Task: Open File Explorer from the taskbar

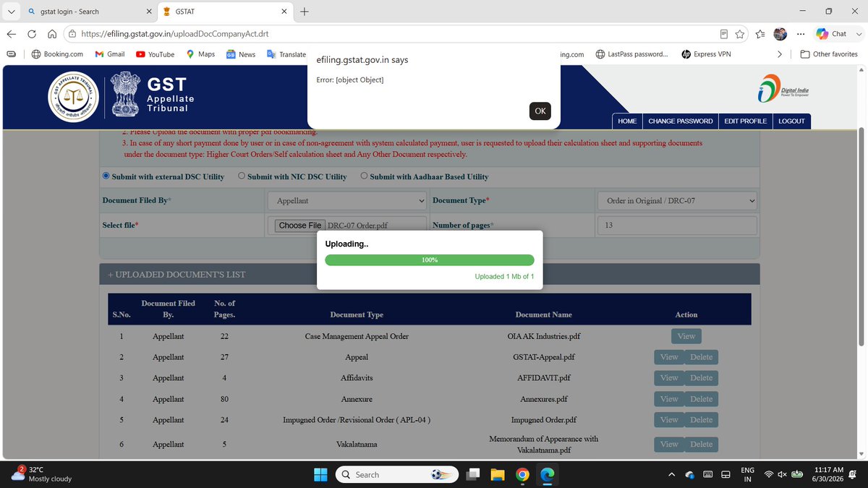Action: coord(498,474)
